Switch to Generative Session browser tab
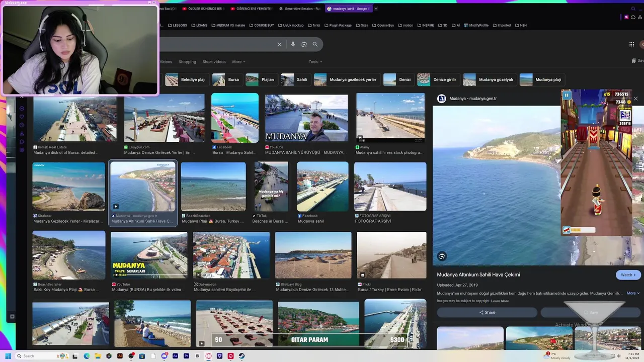 point(299,9)
